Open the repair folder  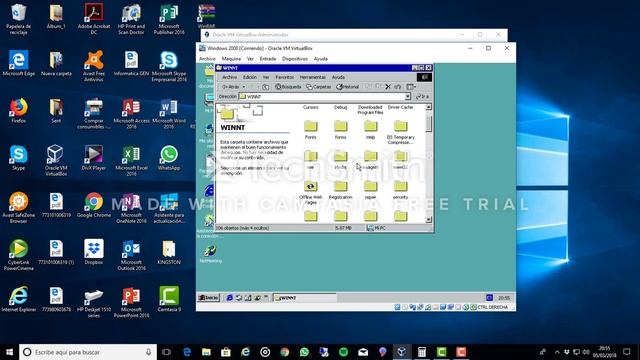pos(370,190)
